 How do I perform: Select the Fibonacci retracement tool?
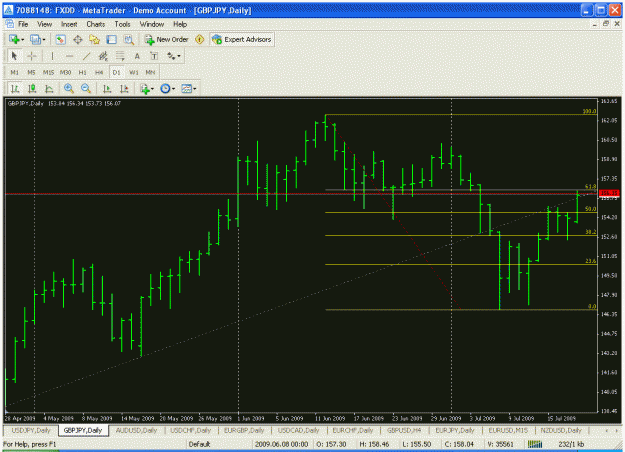[120, 56]
